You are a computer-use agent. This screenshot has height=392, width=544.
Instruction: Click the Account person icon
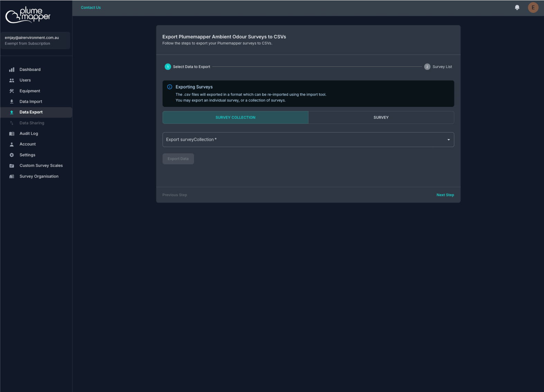click(12, 144)
